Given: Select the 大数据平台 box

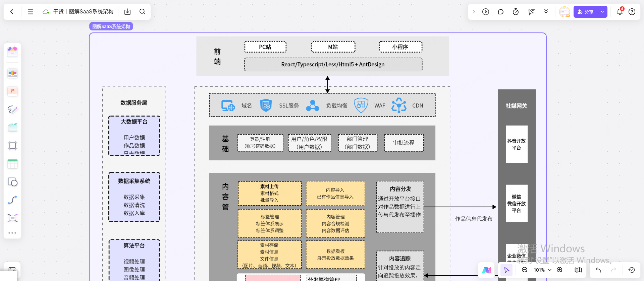Looking at the screenshot, I should click(x=134, y=136).
